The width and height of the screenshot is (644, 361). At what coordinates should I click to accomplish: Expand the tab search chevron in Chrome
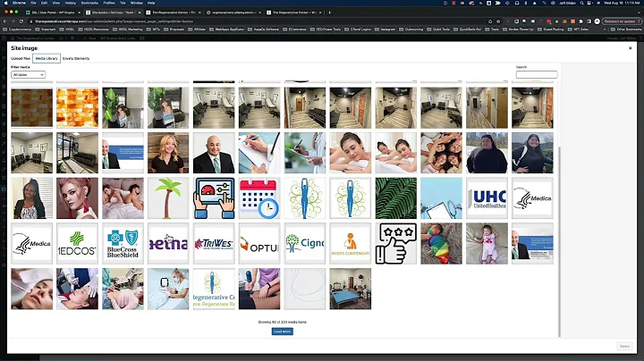(637, 13)
